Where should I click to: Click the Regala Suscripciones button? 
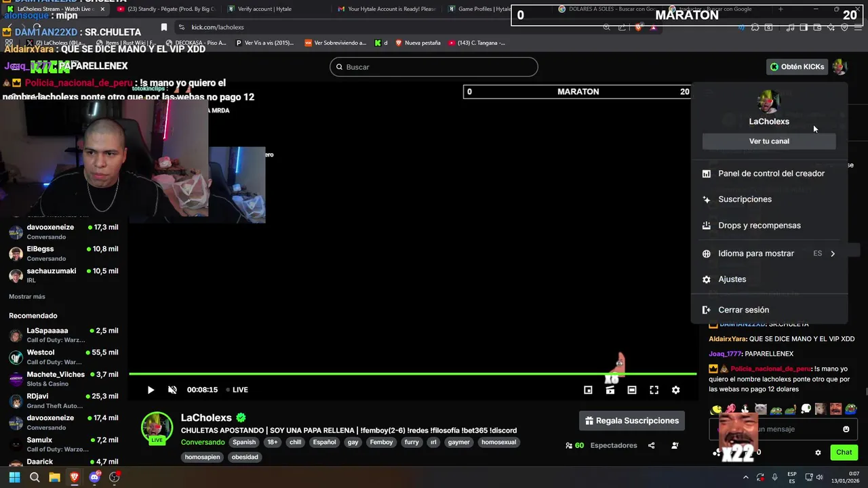click(x=632, y=421)
